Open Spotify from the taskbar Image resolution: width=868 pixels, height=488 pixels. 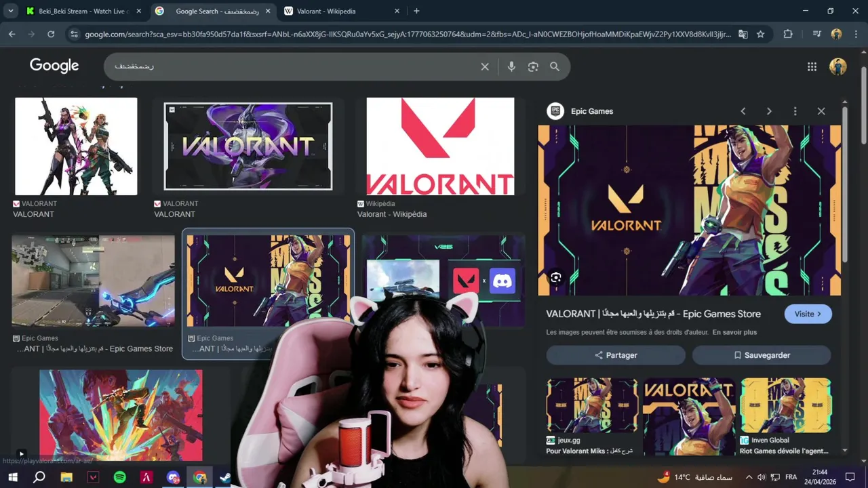click(119, 477)
